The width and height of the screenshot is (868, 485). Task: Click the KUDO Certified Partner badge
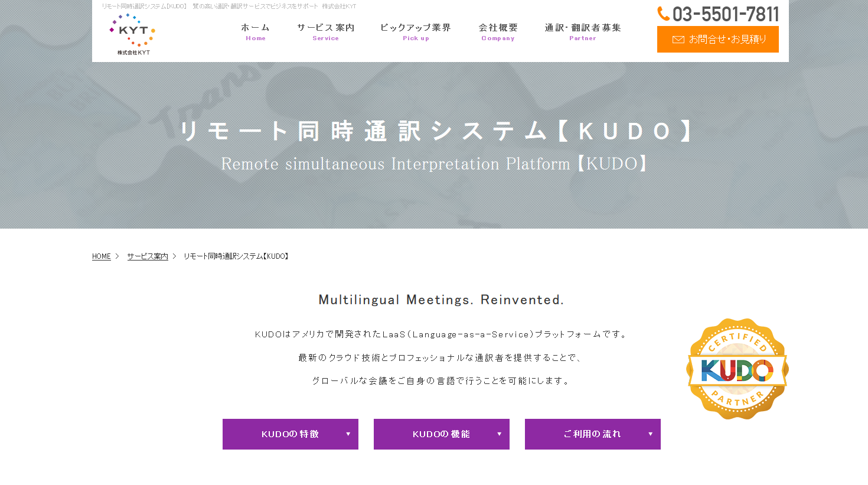[737, 369]
